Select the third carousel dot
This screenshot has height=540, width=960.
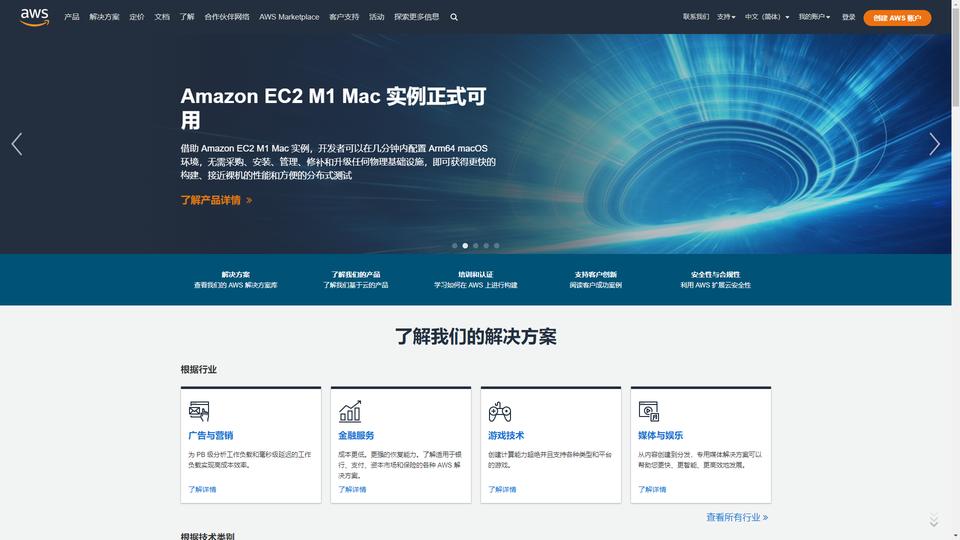(476, 246)
